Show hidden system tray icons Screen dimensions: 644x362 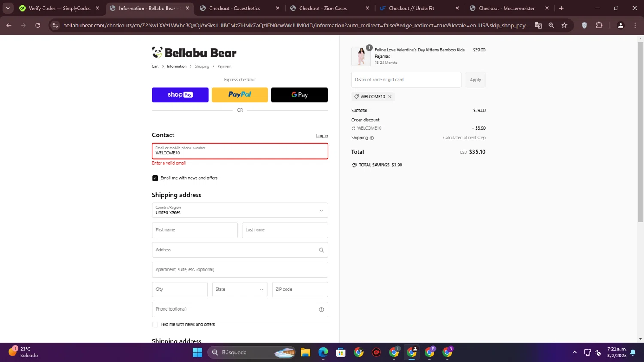574,353
